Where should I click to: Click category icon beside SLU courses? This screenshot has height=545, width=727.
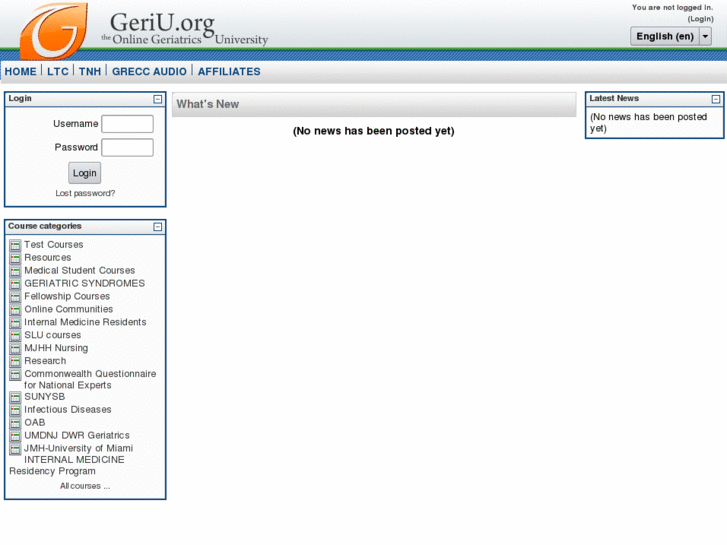pos(15,335)
